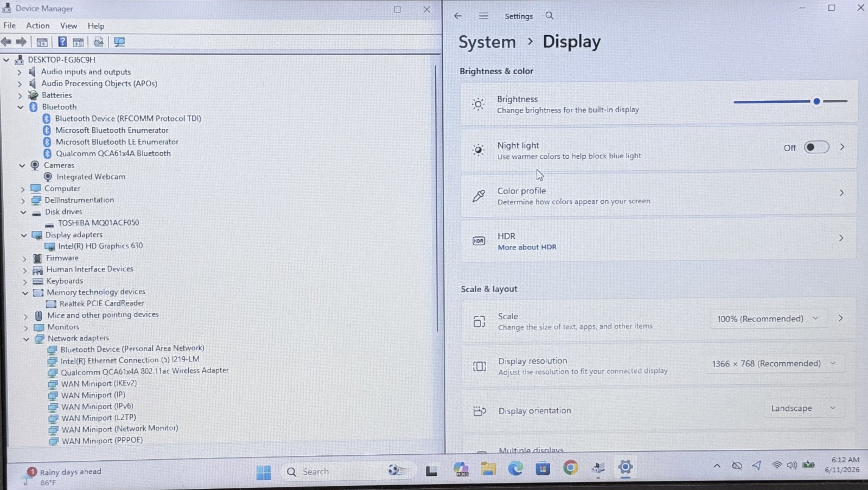868x490 pixels.
Task: Click the battery tray icon
Action: click(808, 465)
